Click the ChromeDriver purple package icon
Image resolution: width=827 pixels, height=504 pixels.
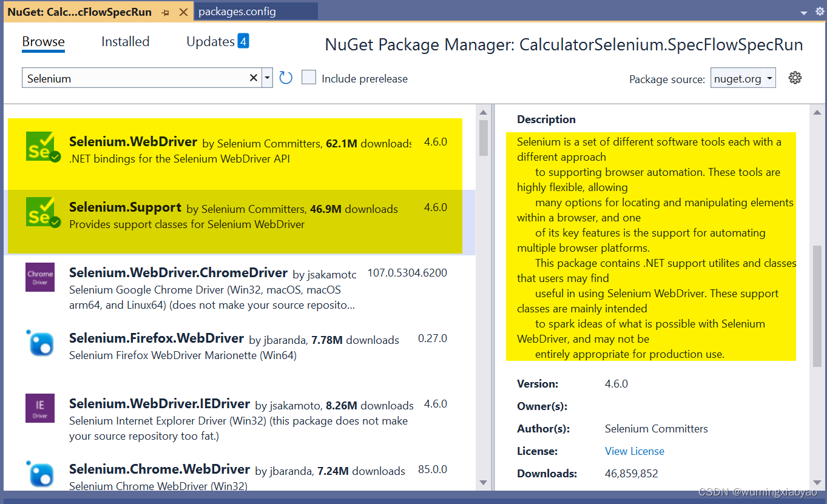pos(40,277)
